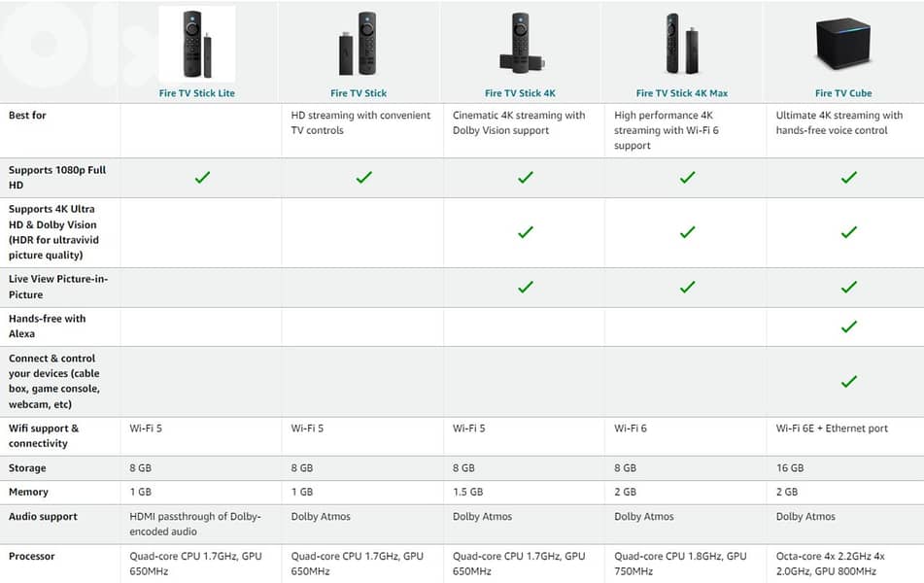Open the Fire TV Cube link
The height and width of the screenshot is (583, 924).
842,93
